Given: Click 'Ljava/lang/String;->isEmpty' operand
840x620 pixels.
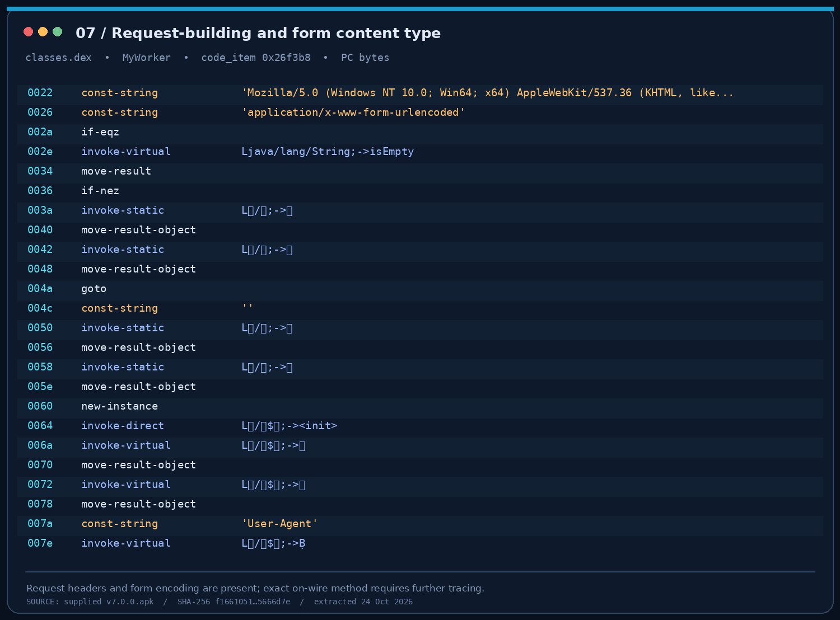Looking at the screenshot, I should (328, 152).
